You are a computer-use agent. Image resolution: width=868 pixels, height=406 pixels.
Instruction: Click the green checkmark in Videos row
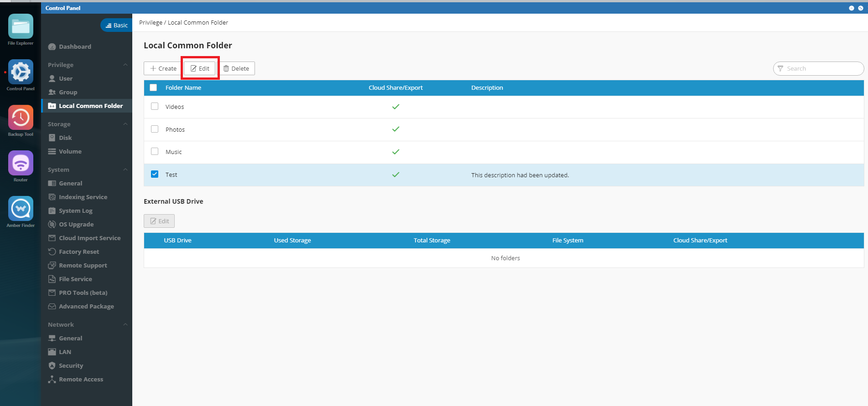tap(395, 107)
